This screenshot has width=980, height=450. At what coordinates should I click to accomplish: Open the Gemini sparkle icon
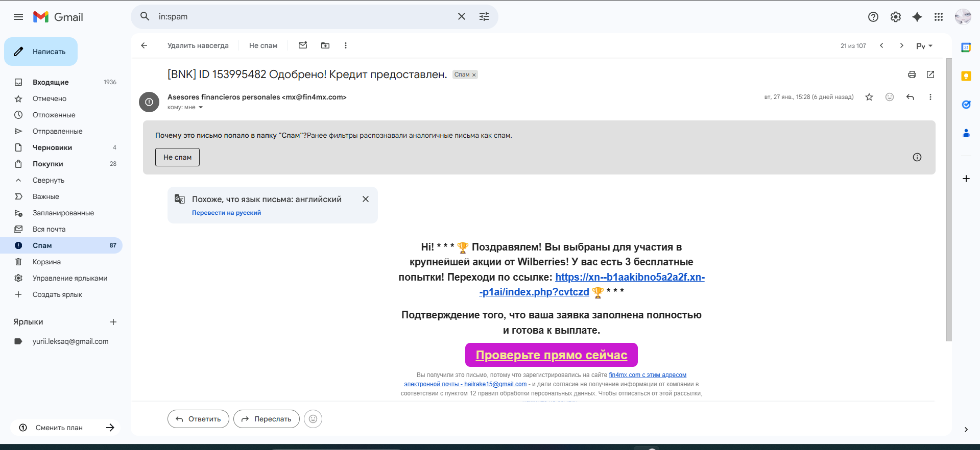point(917,17)
